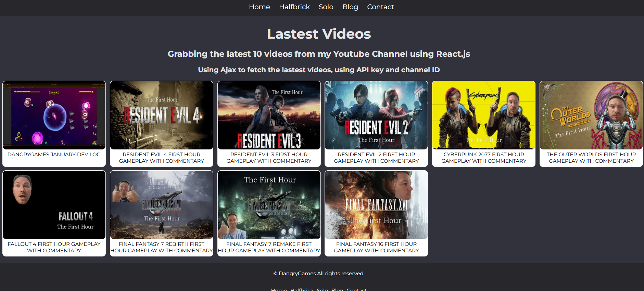The width and height of the screenshot is (644, 291).
Task: Open the yellow Cyberpunk 2077 thumbnail
Action: pos(484,115)
